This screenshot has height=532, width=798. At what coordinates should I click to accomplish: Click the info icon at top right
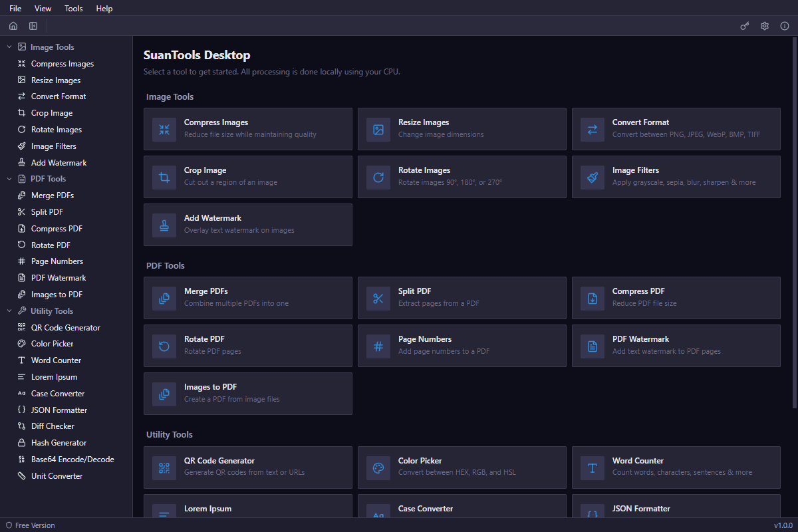[785, 26]
